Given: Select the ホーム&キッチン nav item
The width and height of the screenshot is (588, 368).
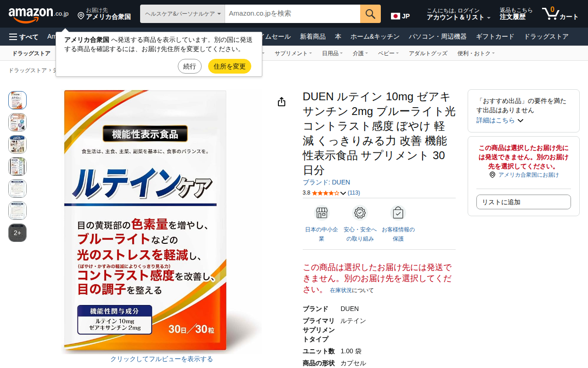Looking at the screenshot, I should 375,37.
